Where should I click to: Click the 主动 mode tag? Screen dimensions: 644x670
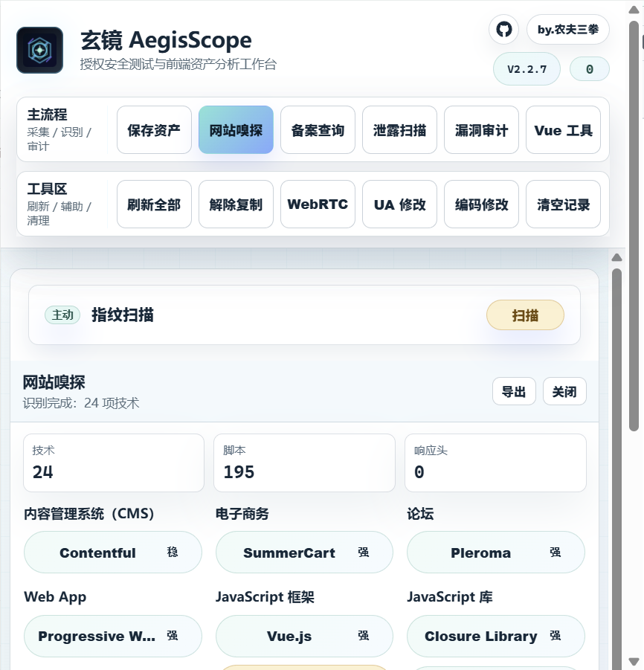tap(62, 315)
